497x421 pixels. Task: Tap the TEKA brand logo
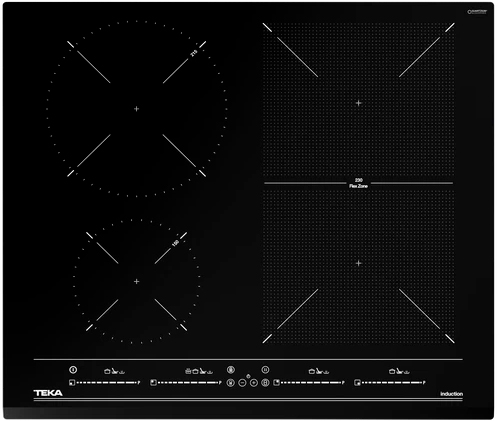(x=48, y=393)
